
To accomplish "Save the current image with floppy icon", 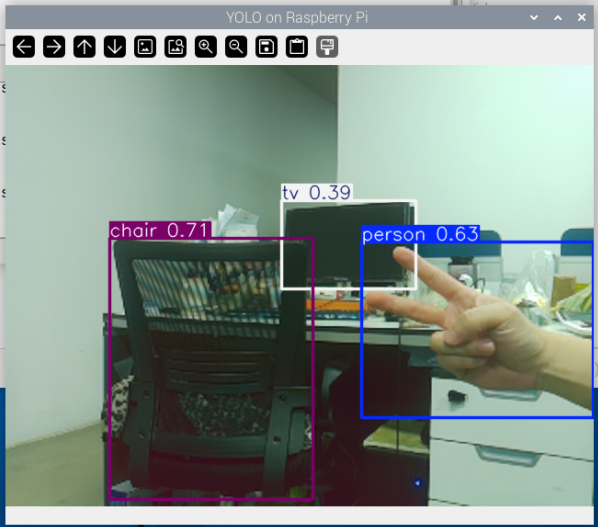I will (x=266, y=47).
